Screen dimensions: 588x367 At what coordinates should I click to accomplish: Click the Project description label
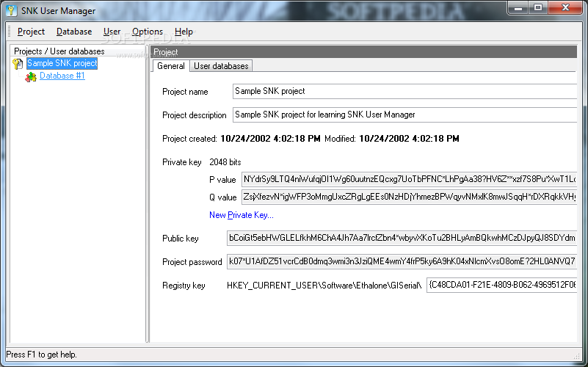click(x=195, y=115)
